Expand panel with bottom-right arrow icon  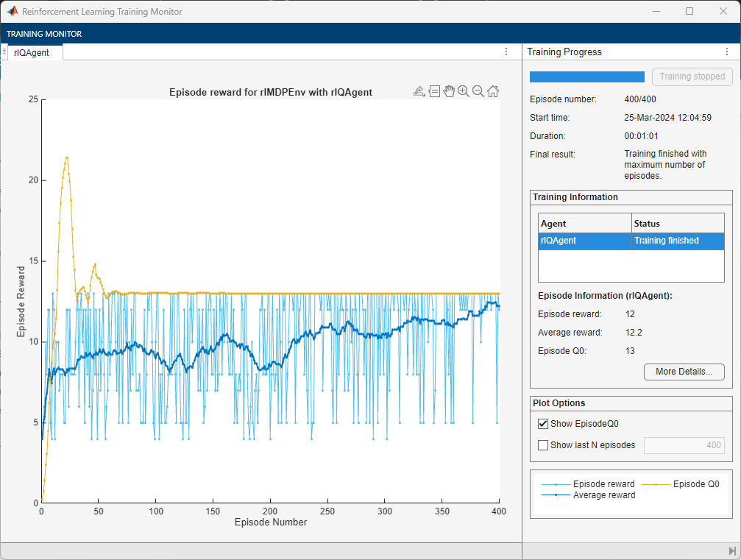pos(732,551)
